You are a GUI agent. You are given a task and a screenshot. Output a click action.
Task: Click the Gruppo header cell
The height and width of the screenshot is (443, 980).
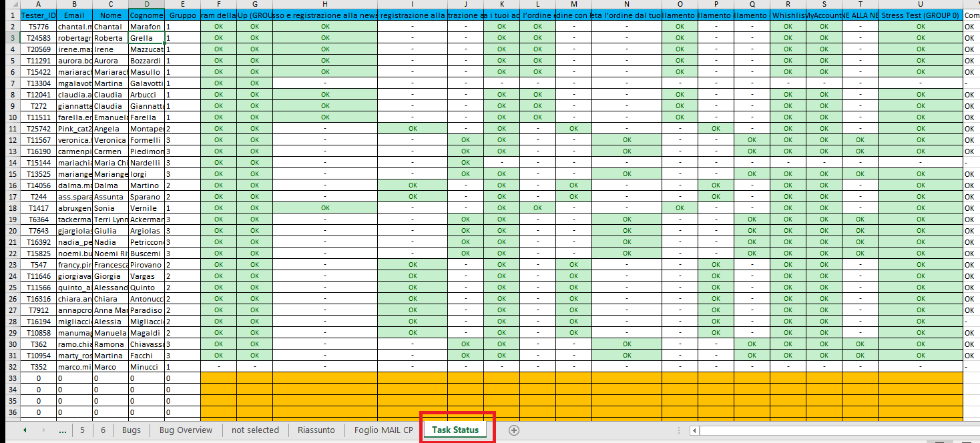pyautogui.click(x=182, y=15)
